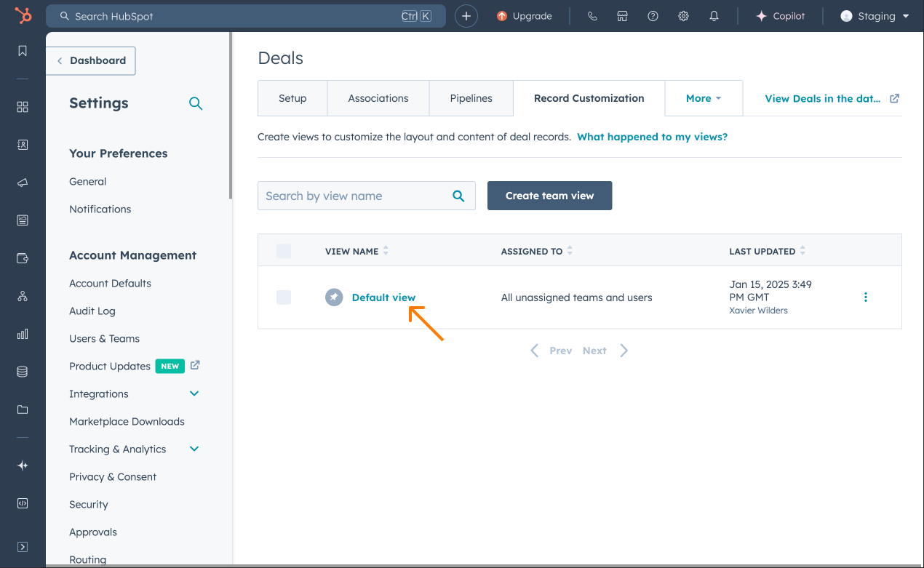
Task: Open the workspaces grid icon
Action: 23,107
